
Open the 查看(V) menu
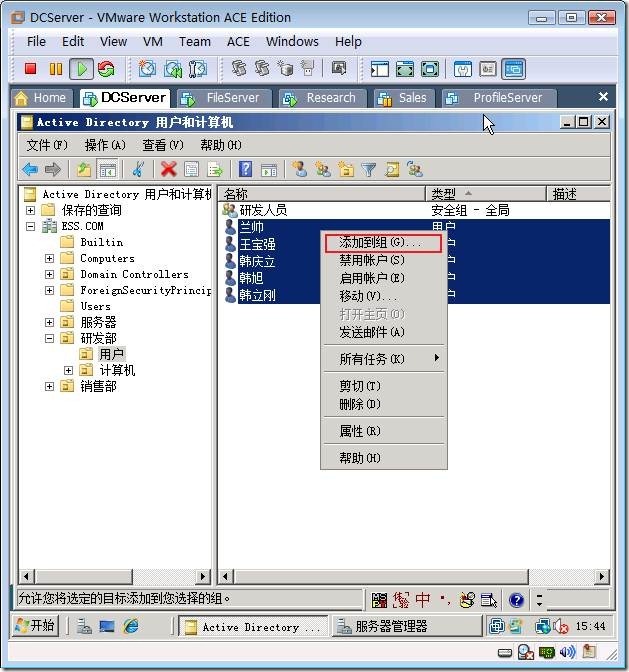pyautogui.click(x=163, y=145)
